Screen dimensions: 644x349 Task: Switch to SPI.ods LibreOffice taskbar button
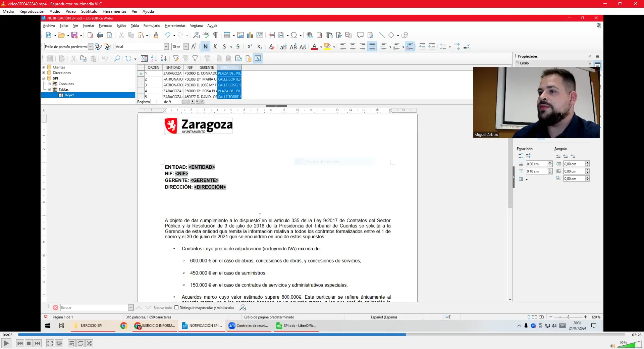point(297,326)
